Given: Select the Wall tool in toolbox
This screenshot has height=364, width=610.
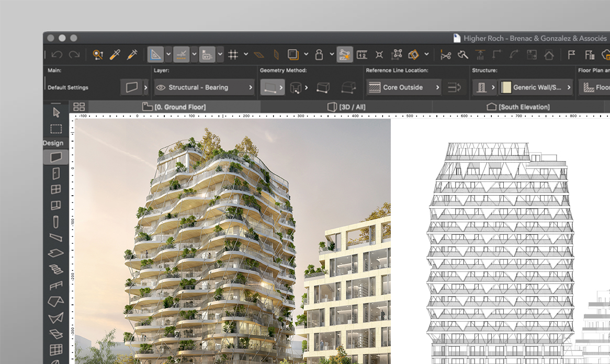Looking at the screenshot, I should tap(56, 157).
